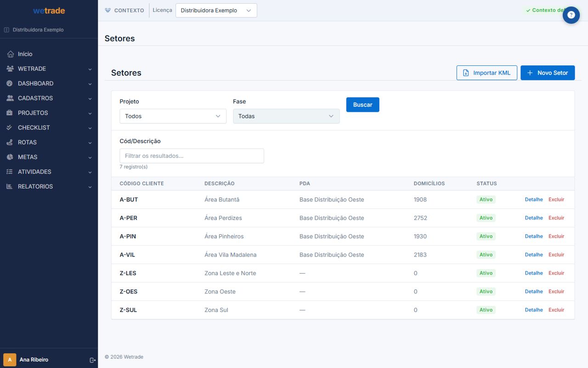Click the DOMICÍLIOS column header
588x368 pixels.
click(x=429, y=184)
